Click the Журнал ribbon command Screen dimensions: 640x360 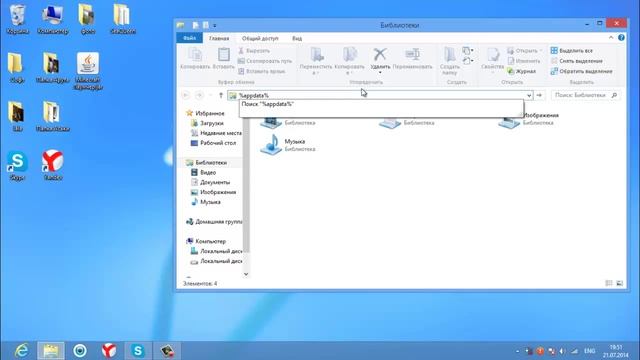click(x=521, y=71)
